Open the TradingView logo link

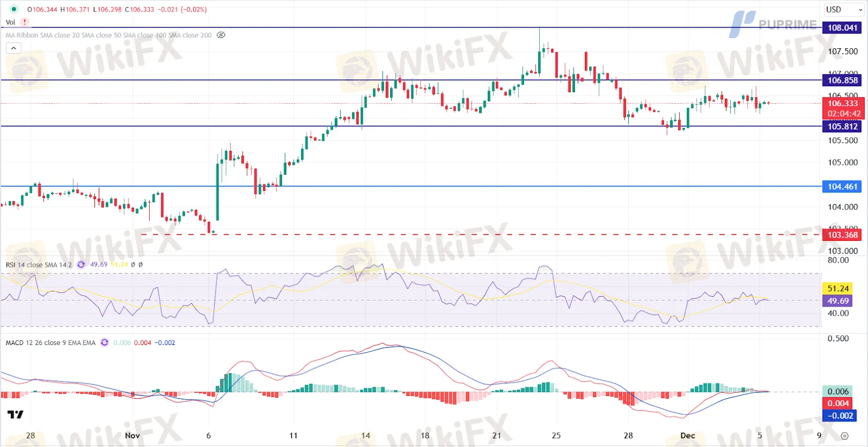click(15, 415)
